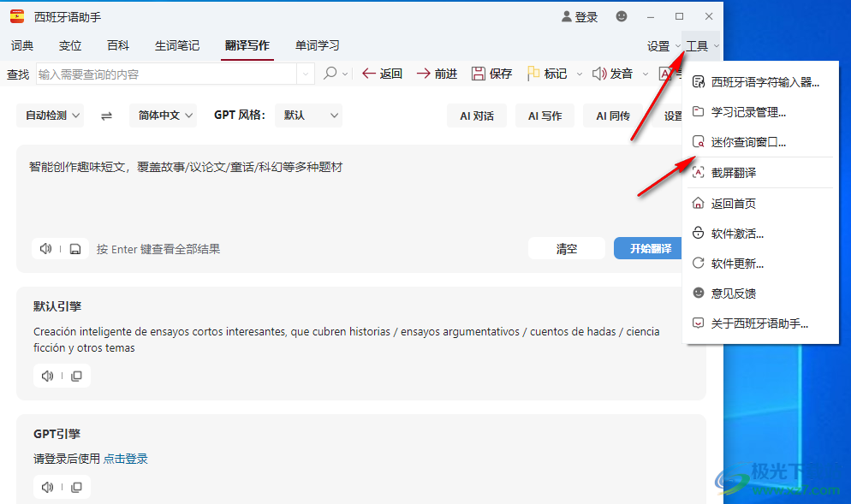Image resolution: width=851 pixels, height=504 pixels.
Task: Click the Spanish translation text "Creación inteligente..."
Action: (x=346, y=339)
